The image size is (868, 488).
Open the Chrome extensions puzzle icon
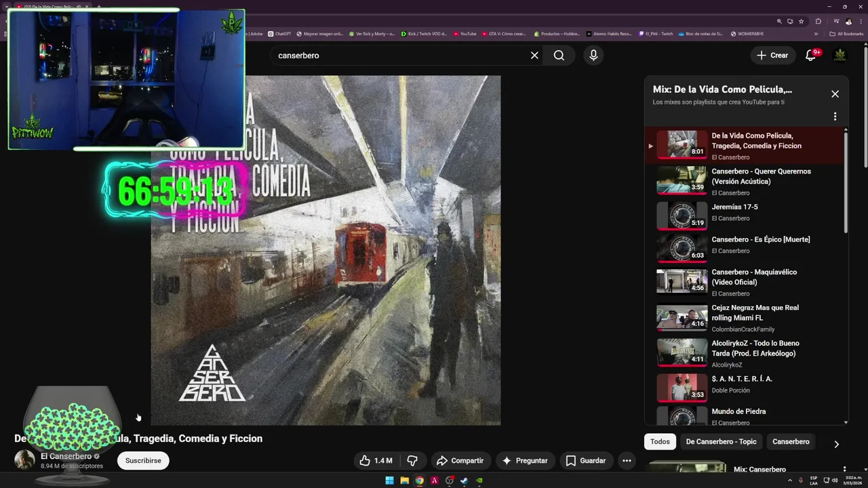(818, 22)
